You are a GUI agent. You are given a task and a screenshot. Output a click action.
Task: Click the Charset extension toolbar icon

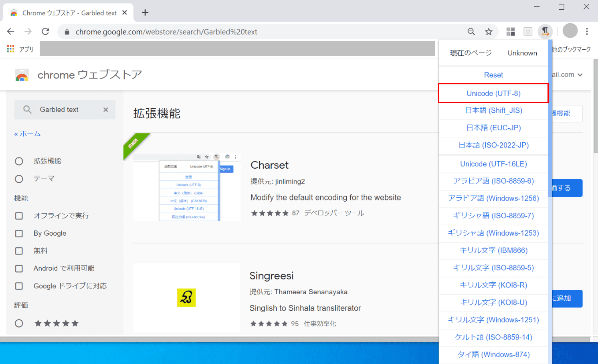(x=545, y=31)
